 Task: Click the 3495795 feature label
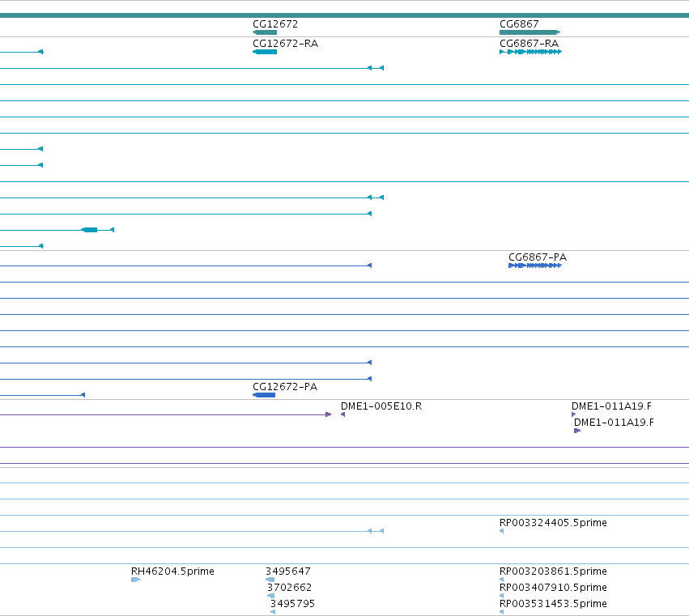(292, 604)
